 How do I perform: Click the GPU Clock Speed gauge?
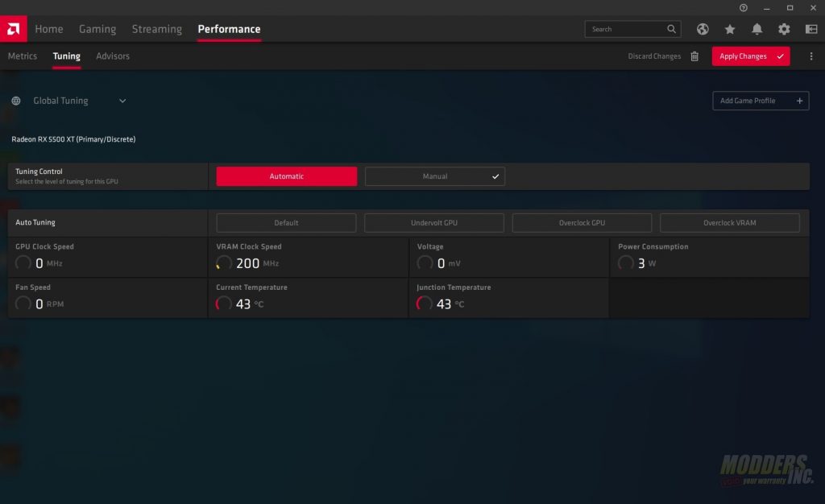pyautogui.click(x=23, y=262)
